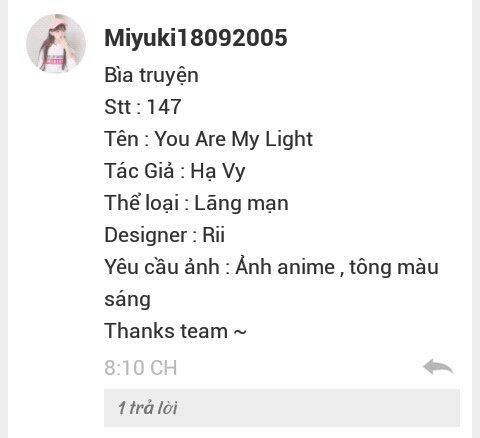This screenshot has width=480, height=438.
Task: Open Miyuki18092005's profile avatar
Action: point(56,43)
